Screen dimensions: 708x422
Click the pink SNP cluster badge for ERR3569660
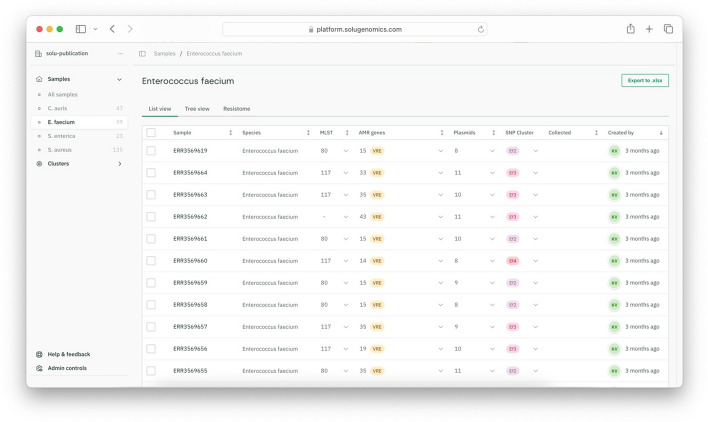click(512, 261)
